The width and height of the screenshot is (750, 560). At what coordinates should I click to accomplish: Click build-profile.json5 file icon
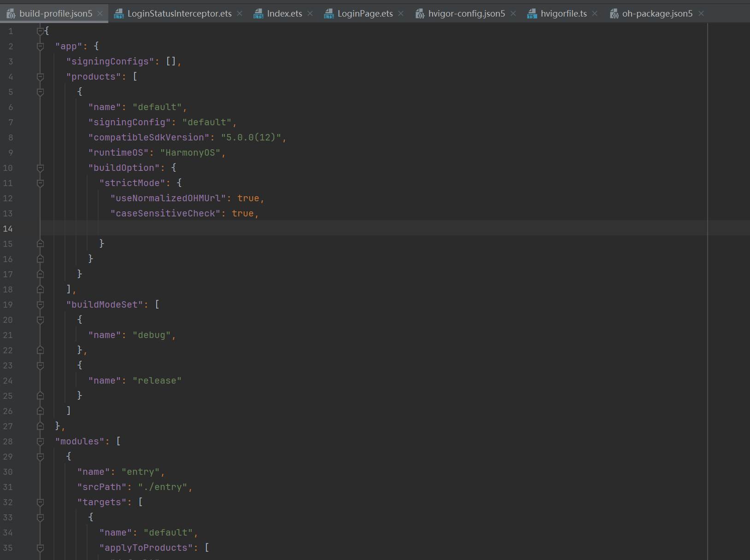pyautogui.click(x=11, y=14)
